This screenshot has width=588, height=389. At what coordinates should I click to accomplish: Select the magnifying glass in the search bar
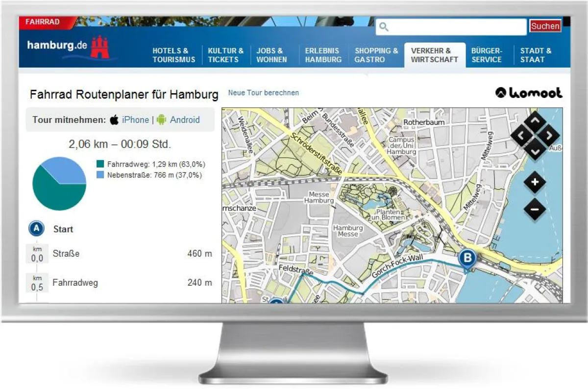tap(384, 26)
